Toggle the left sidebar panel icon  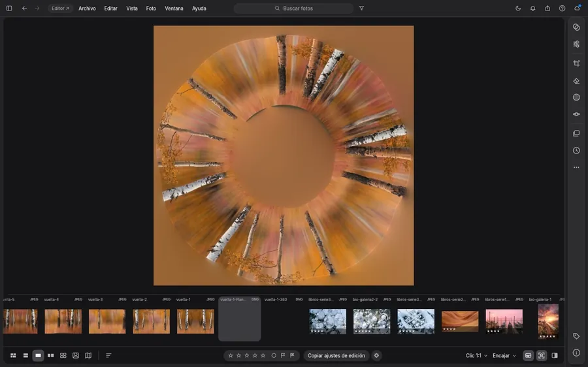click(x=9, y=8)
